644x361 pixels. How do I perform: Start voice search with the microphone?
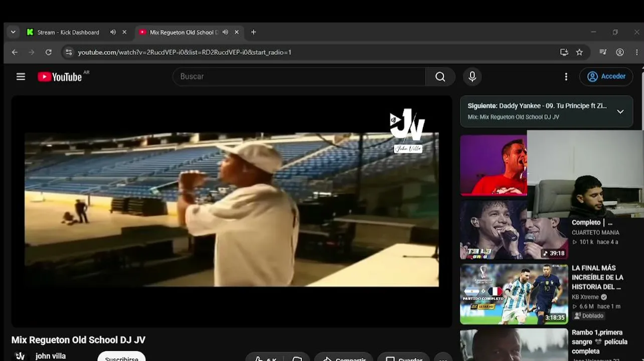[472, 77]
